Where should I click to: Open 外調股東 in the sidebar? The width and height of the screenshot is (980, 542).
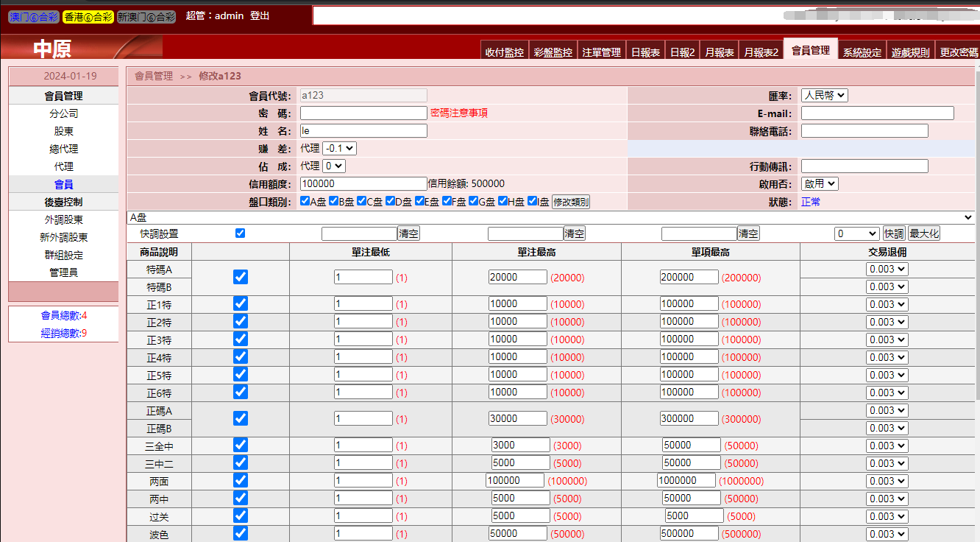tap(63, 219)
